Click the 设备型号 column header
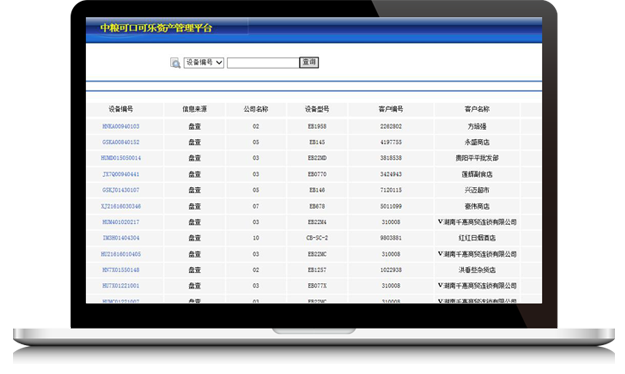 click(317, 109)
